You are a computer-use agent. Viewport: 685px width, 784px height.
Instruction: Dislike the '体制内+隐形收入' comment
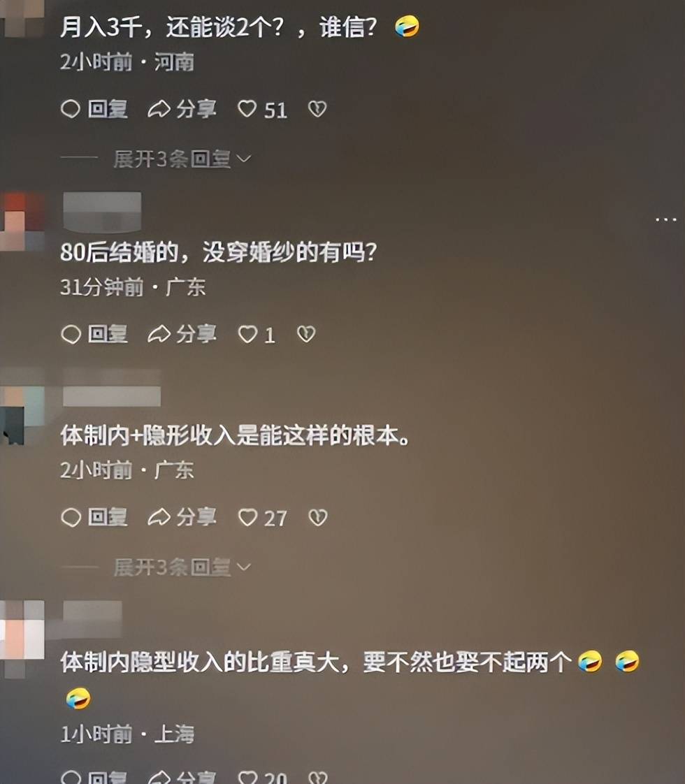point(318,518)
